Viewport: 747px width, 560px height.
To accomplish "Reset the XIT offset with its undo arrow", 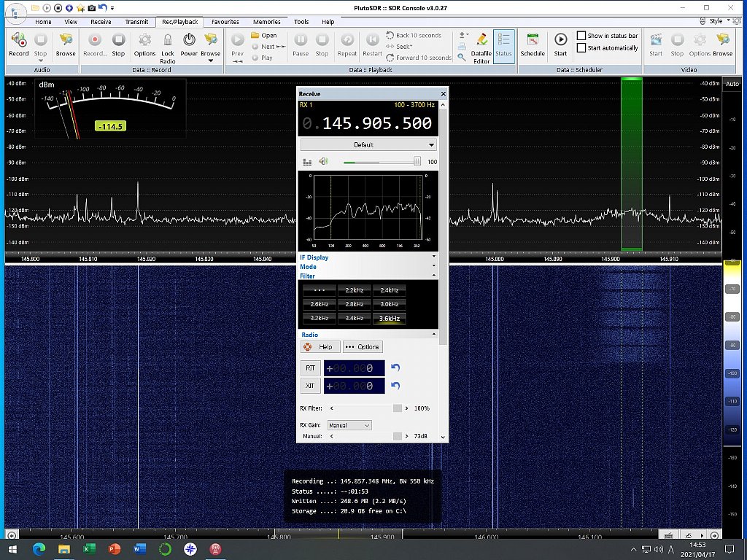I will (395, 386).
